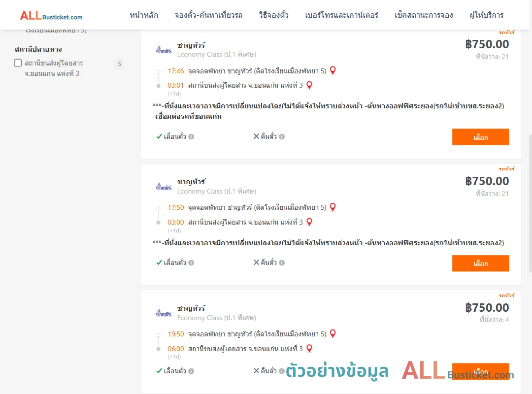Viewport: 532px width, 394px height.
Task: Click ที่นั่งว่าง: 21 on 17:50 trip
Action: click(492, 194)
